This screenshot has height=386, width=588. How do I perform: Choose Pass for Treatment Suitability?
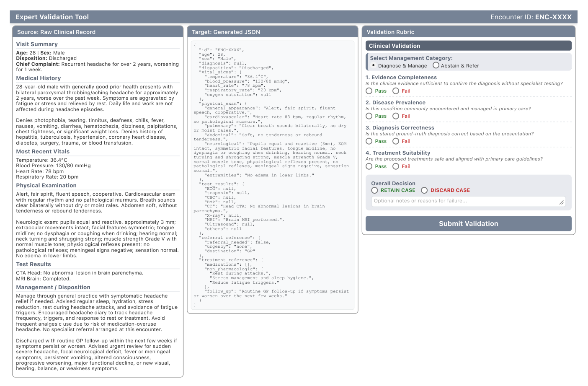pos(369,166)
